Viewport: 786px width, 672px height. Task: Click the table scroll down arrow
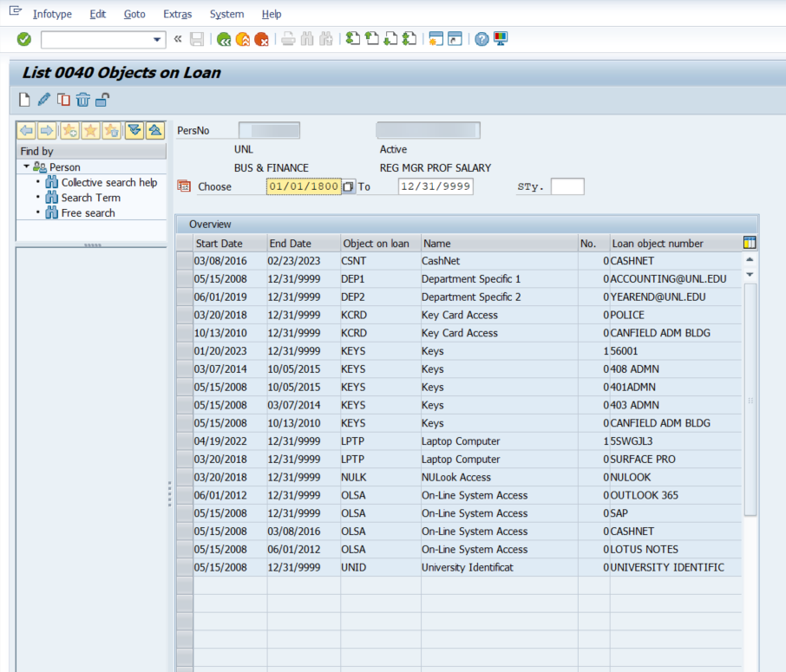(750, 275)
